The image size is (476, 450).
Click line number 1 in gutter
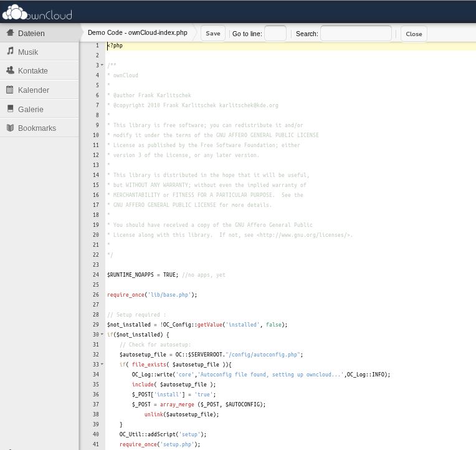(x=97, y=45)
